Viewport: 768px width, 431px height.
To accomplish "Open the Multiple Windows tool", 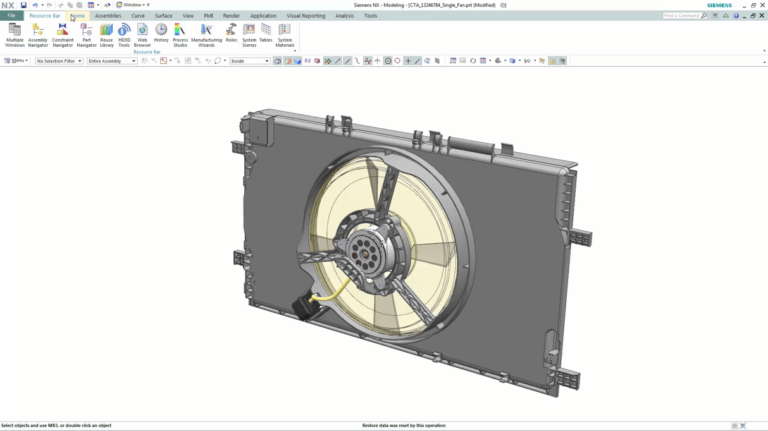I will coord(15,35).
